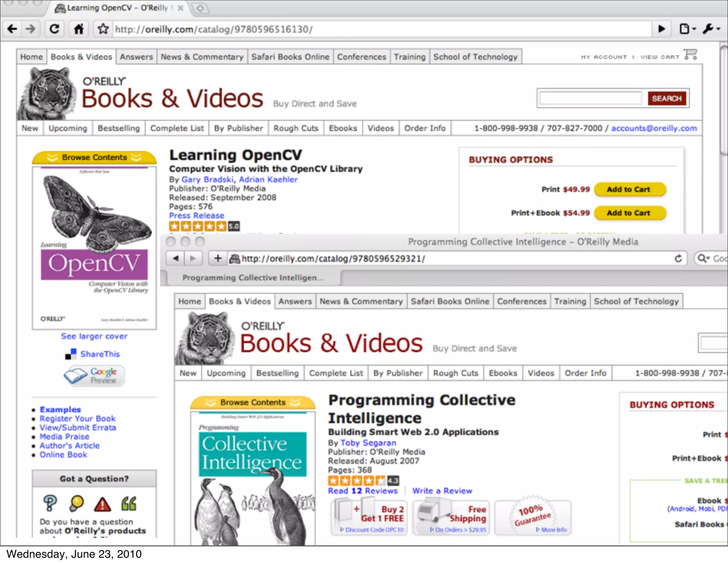Click the O'Reilly search input field
The image size is (728, 564).
590,98
